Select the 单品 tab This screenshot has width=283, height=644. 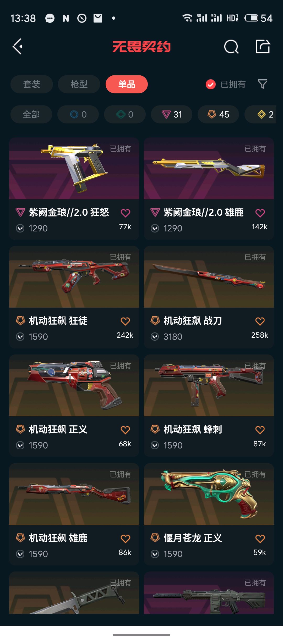[x=127, y=84]
